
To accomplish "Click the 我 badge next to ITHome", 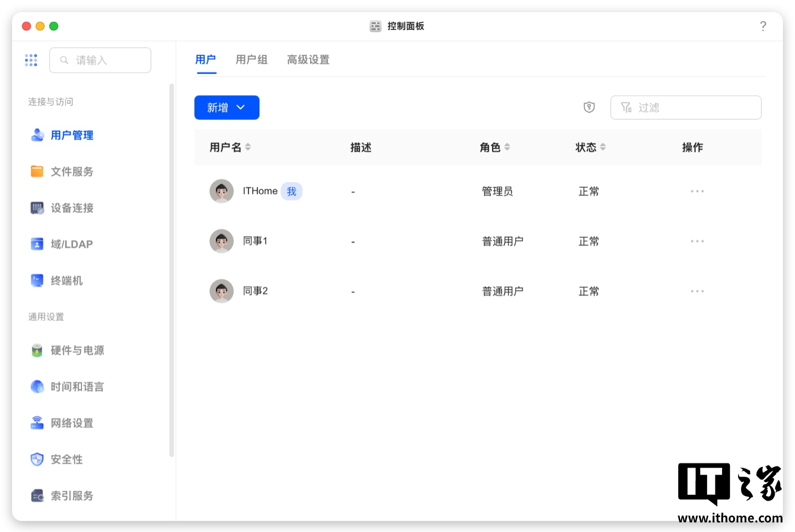I will tap(291, 191).
